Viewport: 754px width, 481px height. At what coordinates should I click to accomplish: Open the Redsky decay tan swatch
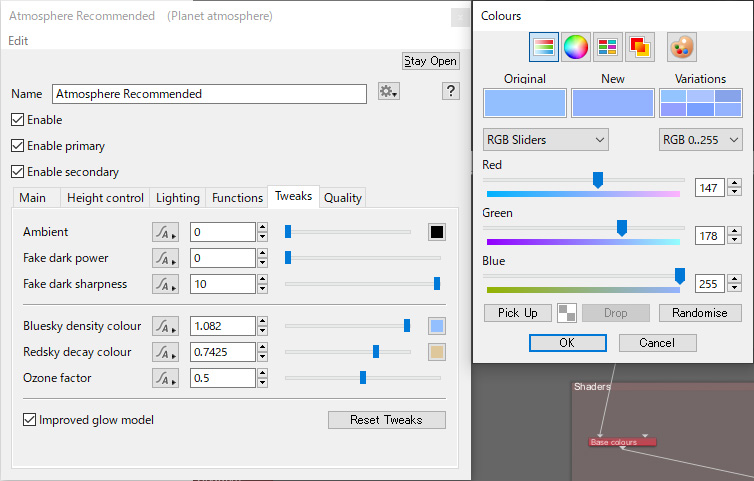click(437, 352)
